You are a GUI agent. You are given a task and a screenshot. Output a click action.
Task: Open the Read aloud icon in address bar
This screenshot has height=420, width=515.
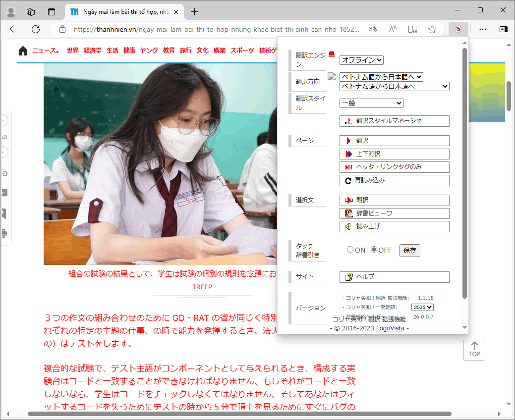[x=393, y=29]
